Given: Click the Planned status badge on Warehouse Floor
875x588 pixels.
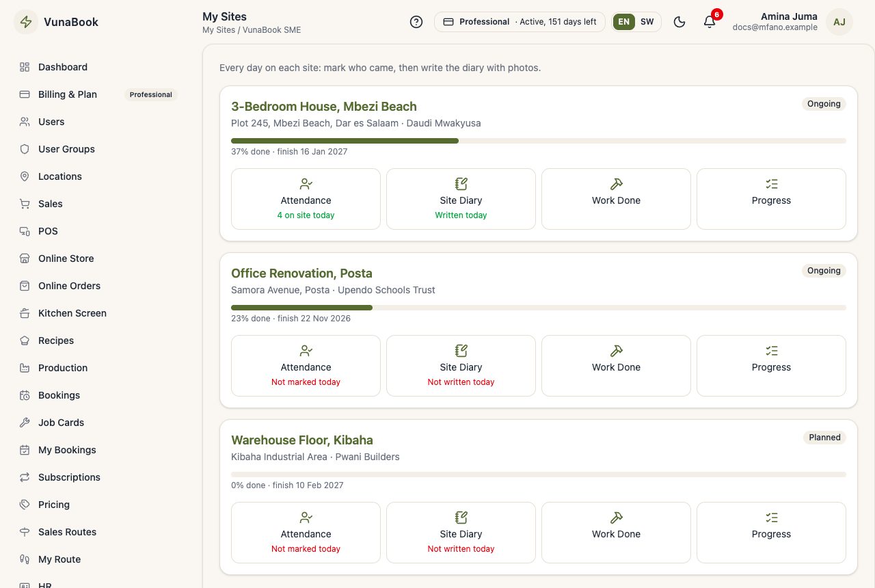Looking at the screenshot, I should [x=824, y=438].
